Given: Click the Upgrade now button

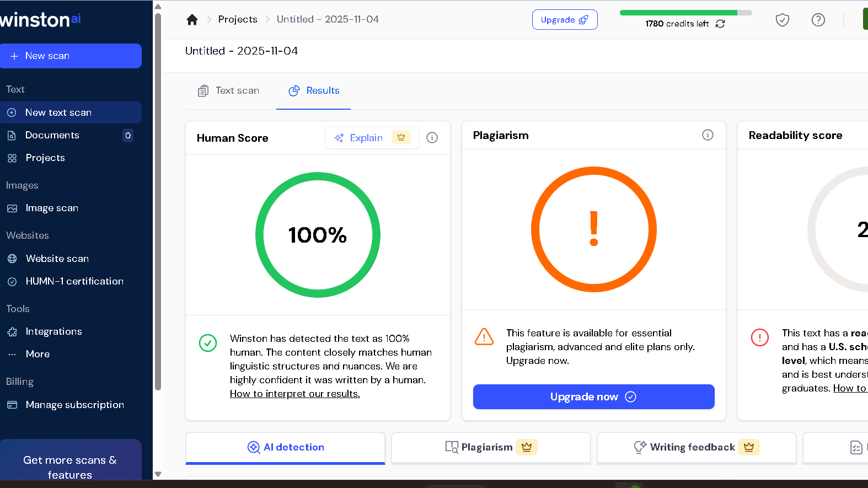Looking at the screenshot, I should tap(593, 397).
